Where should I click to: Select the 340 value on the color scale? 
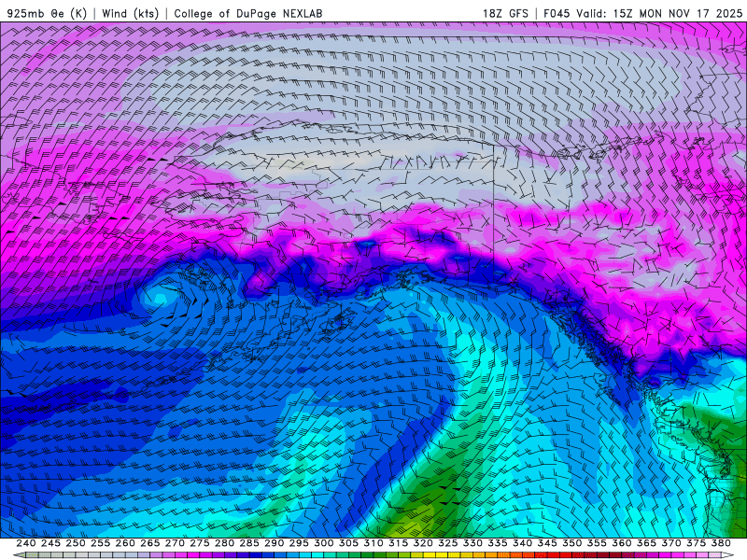522,543
